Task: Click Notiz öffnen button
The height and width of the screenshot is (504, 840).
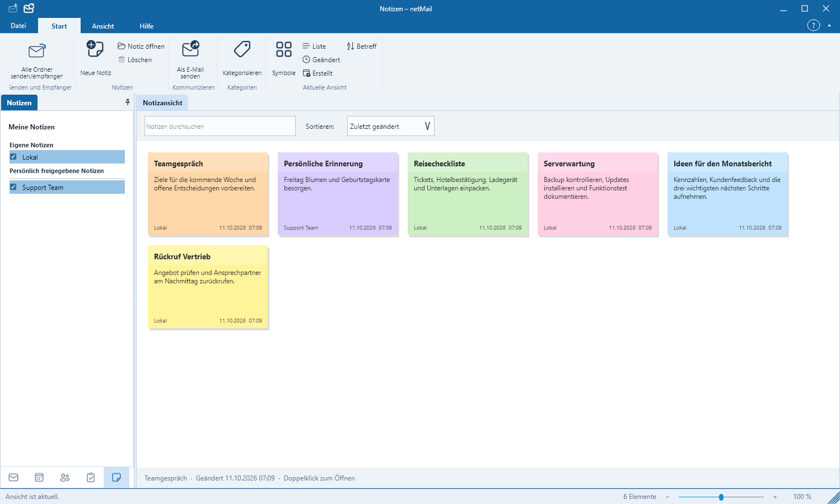Action: tap(141, 46)
